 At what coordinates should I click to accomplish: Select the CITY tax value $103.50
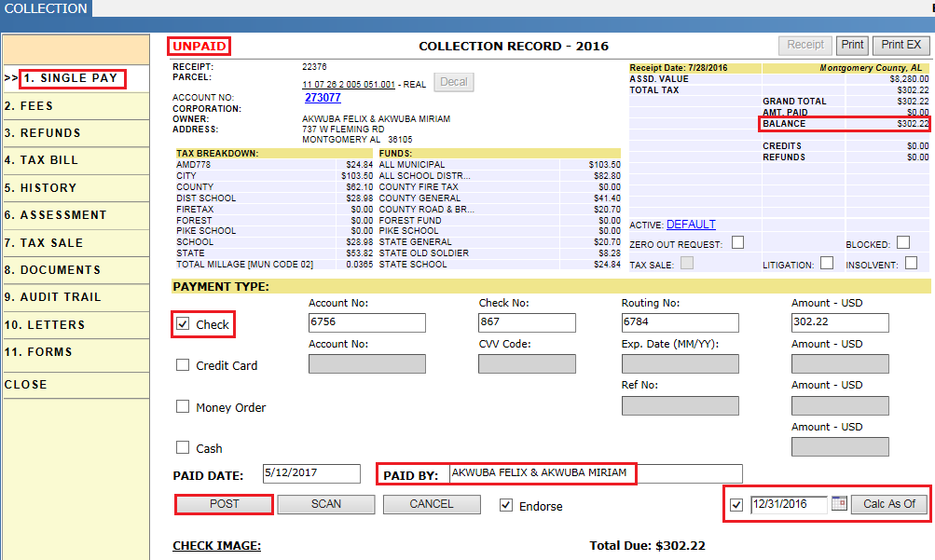click(x=357, y=176)
